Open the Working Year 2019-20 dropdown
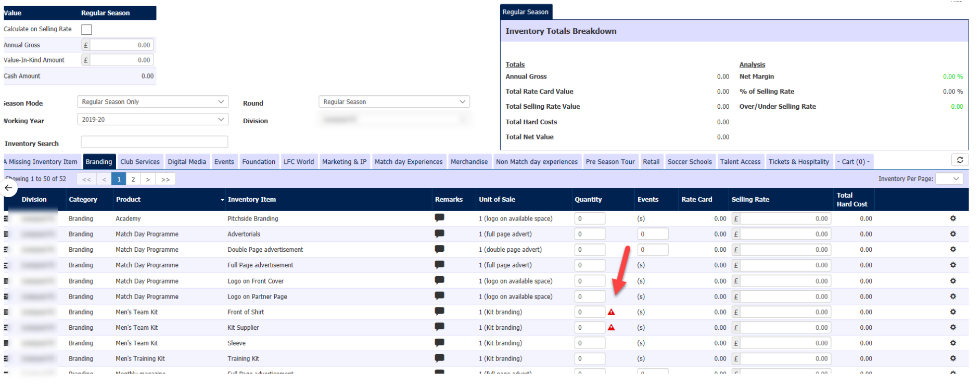Viewport: 980px width, 387px height. [x=152, y=120]
